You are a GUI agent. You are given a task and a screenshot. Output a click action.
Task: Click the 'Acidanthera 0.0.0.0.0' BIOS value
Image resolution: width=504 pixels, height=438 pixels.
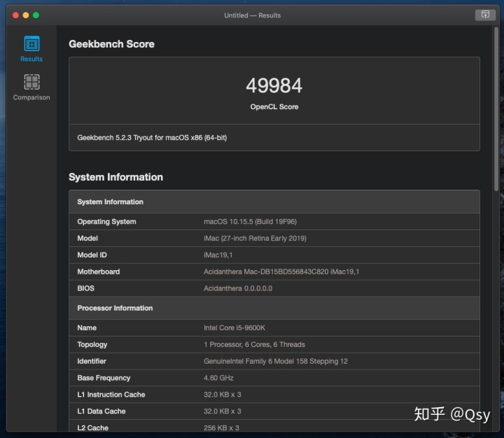238,288
